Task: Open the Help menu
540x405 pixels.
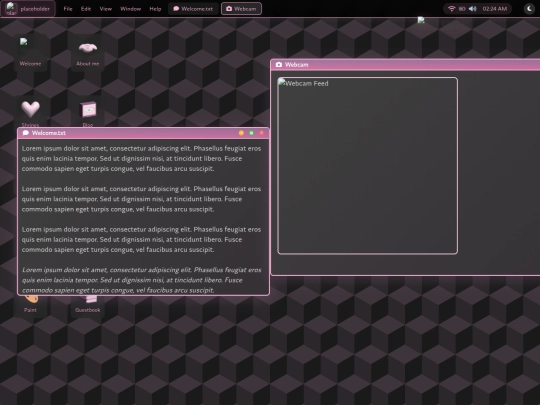Action: 155,9
